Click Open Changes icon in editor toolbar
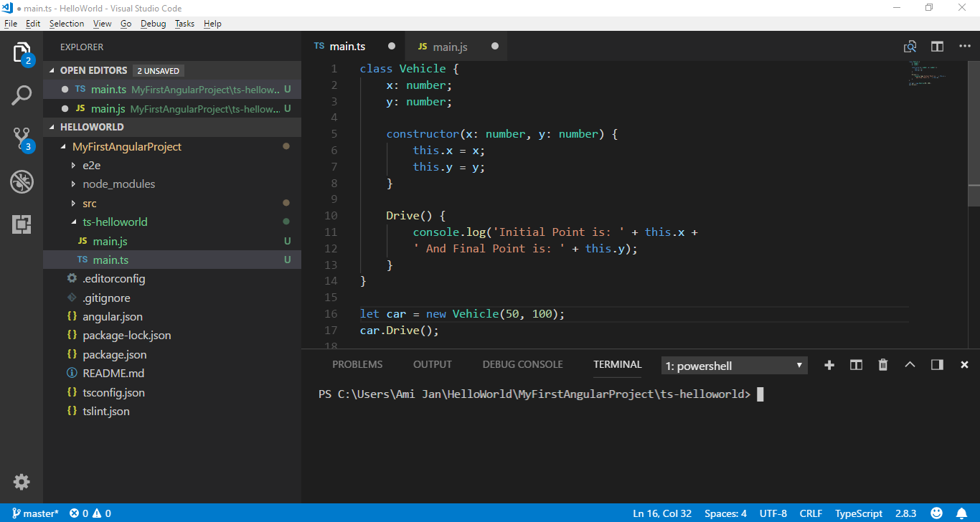This screenshot has height=522, width=980. (x=910, y=47)
